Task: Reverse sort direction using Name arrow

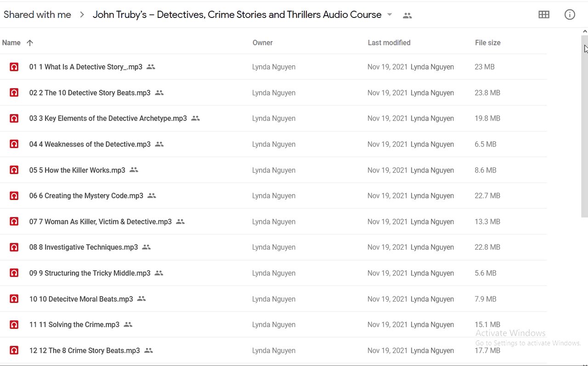Action: tap(30, 43)
